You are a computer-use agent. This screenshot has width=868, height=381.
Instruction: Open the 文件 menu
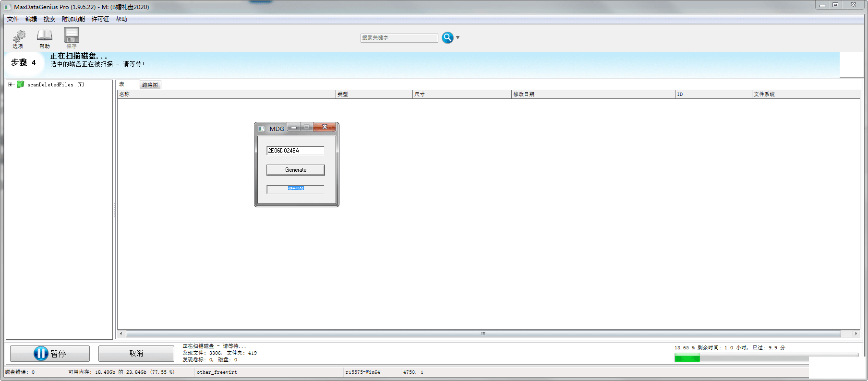coord(13,19)
